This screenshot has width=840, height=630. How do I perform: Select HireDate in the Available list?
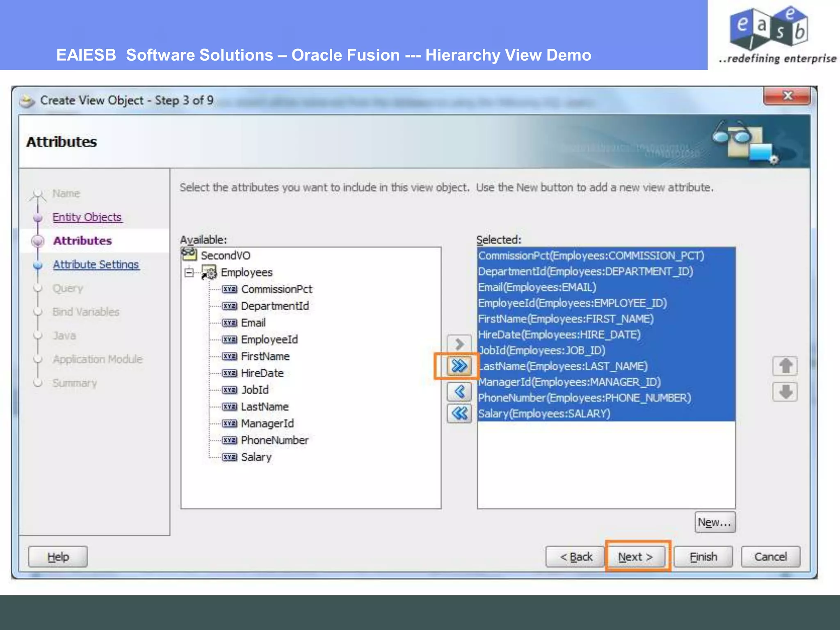262,373
